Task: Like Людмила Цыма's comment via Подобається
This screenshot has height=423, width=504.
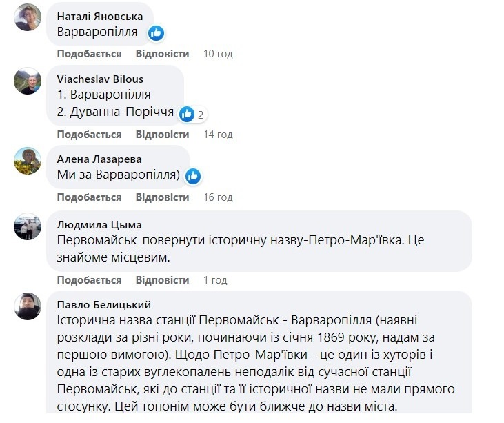Action: pos(89,280)
